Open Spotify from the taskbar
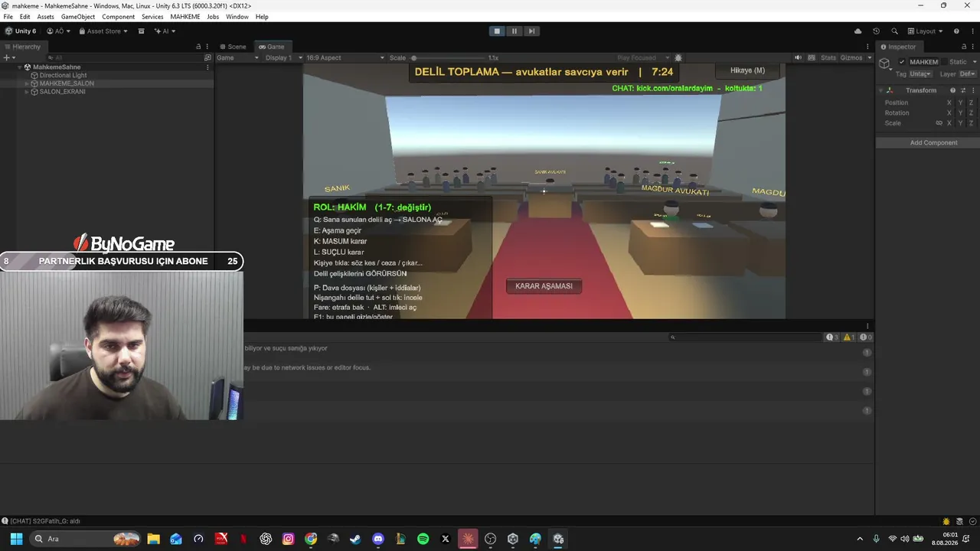The image size is (980, 551). pyautogui.click(x=423, y=539)
